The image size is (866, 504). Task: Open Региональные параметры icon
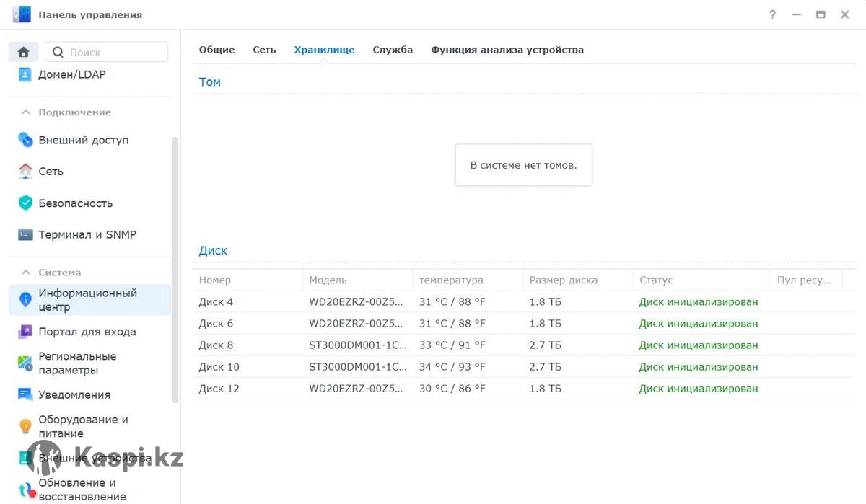click(25, 363)
